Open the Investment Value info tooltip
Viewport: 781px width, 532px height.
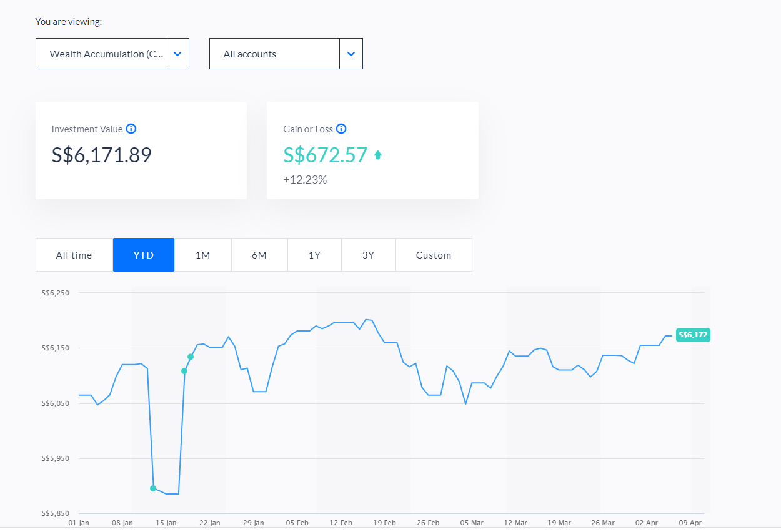(x=131, y=129)
